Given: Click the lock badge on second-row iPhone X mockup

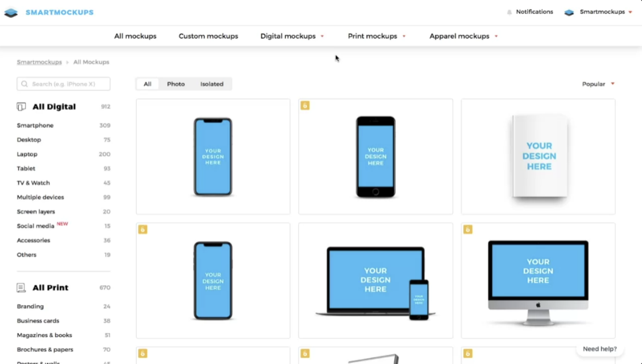Looking at the screenshot, I should click(x=142, y=230).
